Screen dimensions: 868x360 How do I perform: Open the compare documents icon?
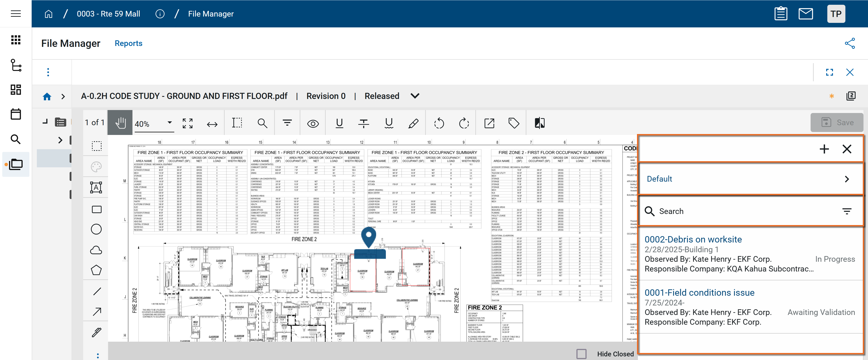point(540,123)
